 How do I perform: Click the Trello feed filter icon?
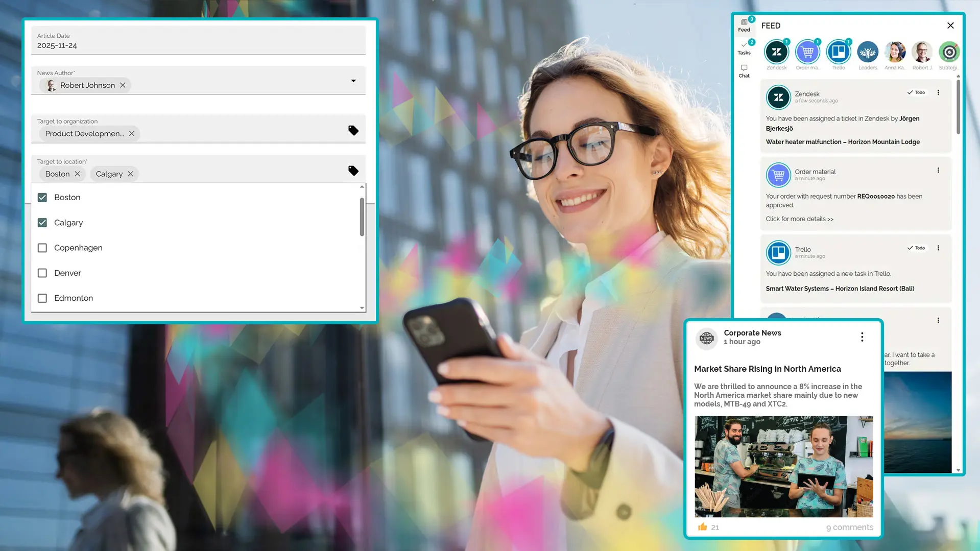point(838,52)
